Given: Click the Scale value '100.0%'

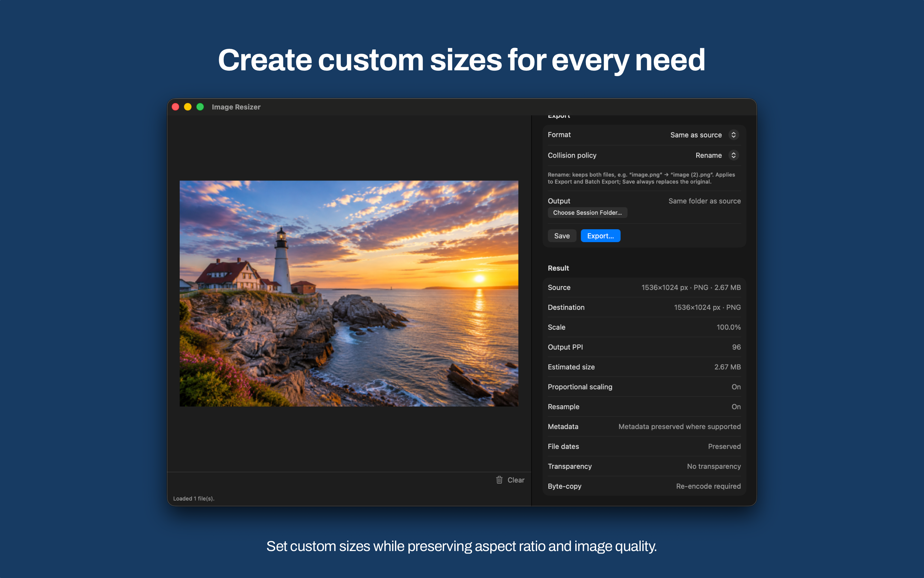Looking at the screenshot, I should coord(729,327).
